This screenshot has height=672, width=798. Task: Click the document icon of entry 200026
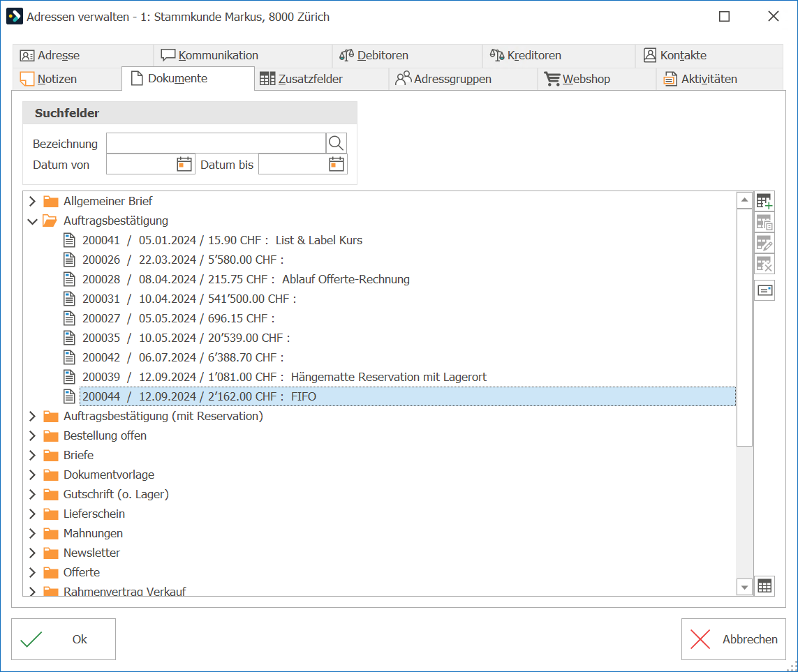point(69,260)
